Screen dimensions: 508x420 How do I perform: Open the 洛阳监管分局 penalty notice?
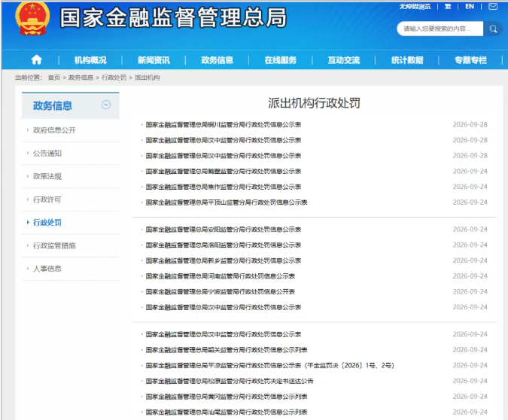click(224, 245)
